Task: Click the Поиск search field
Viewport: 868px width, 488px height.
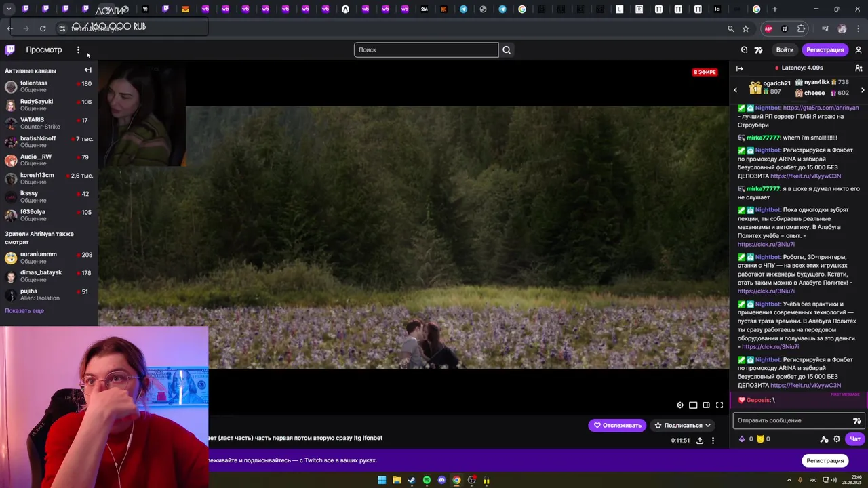Action: click(x=426, y=49)
